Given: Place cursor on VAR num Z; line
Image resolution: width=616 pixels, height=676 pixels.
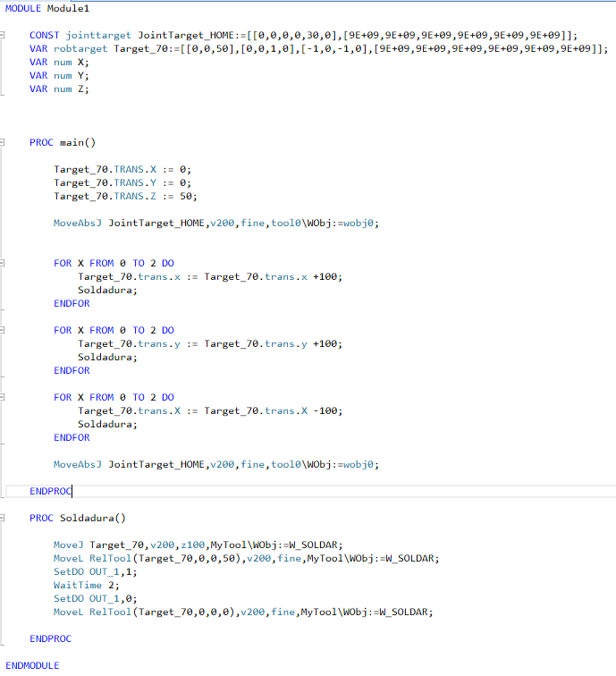Looking at the screenshot, I should coord(59,89).
